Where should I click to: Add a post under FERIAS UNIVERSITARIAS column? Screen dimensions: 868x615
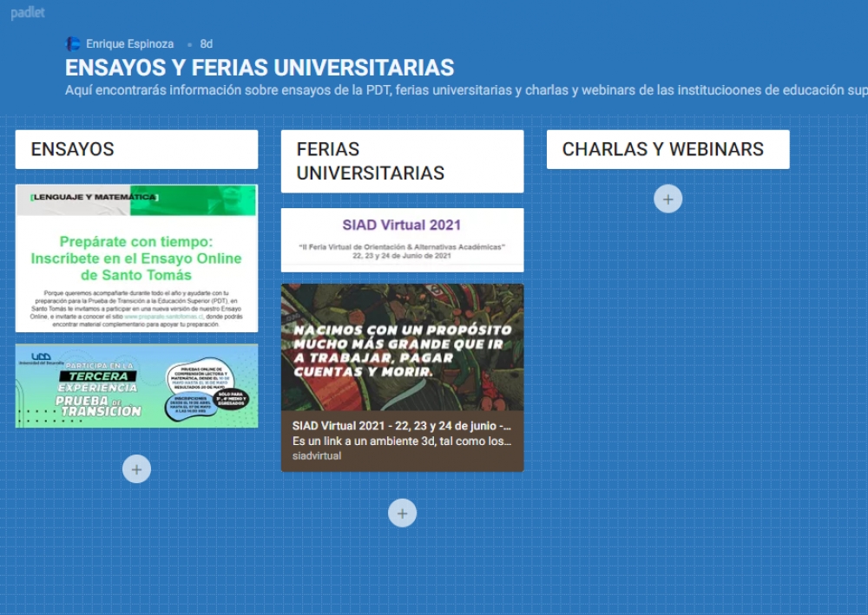coord(403,514)
